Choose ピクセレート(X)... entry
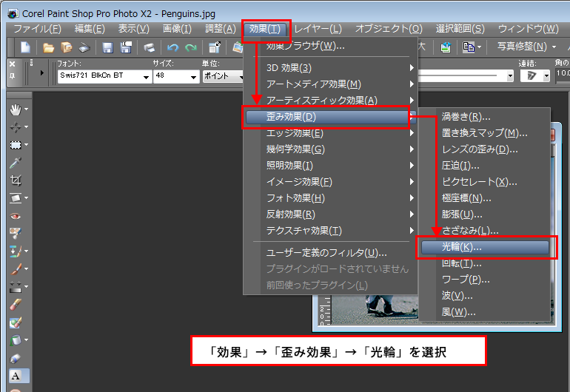The height and width of the screenshot is (392, 570). (x=486, y=182)
